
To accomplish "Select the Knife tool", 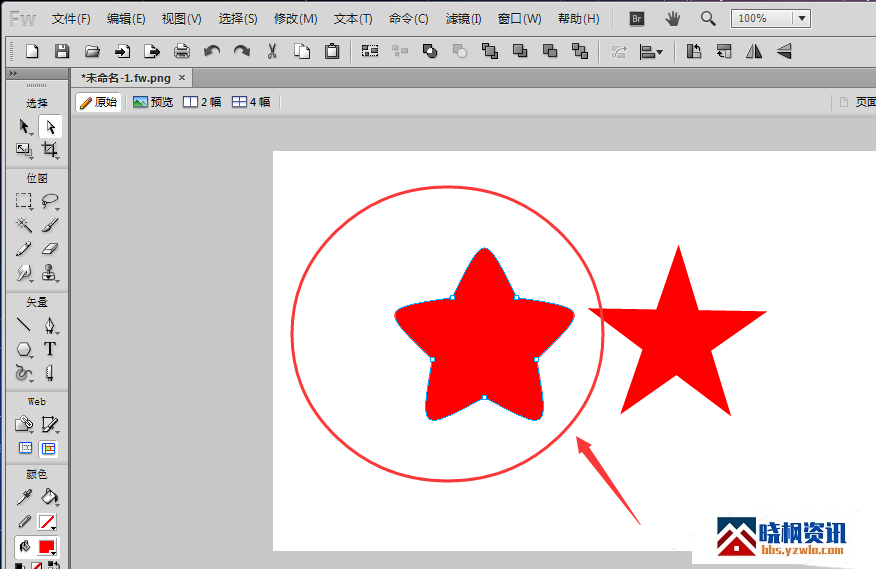I will point(50,373).
